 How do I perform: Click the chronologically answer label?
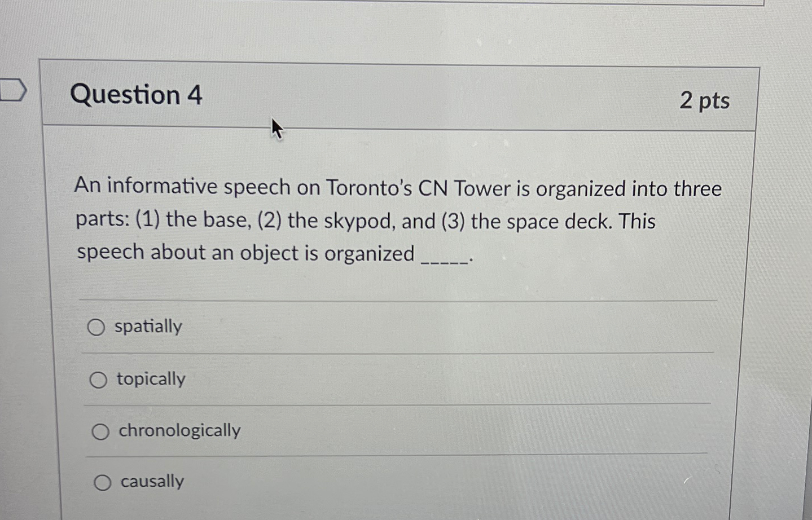coord(178,430)
